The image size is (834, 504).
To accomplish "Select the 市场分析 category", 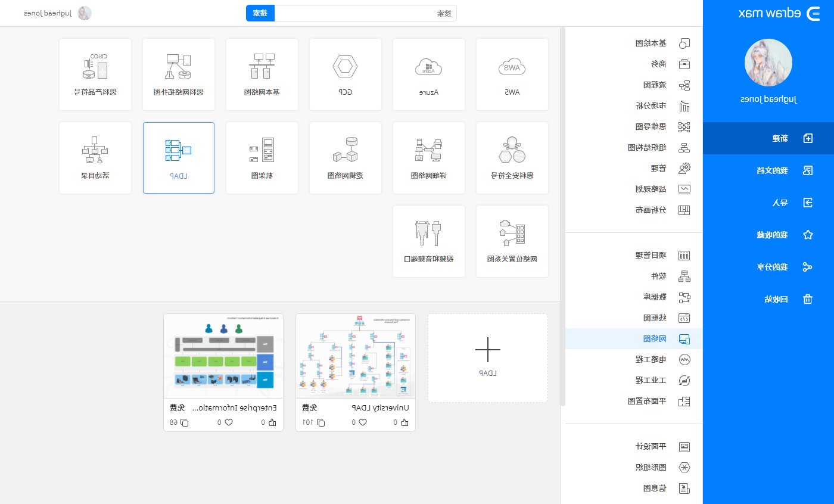I will pos(634,105).
